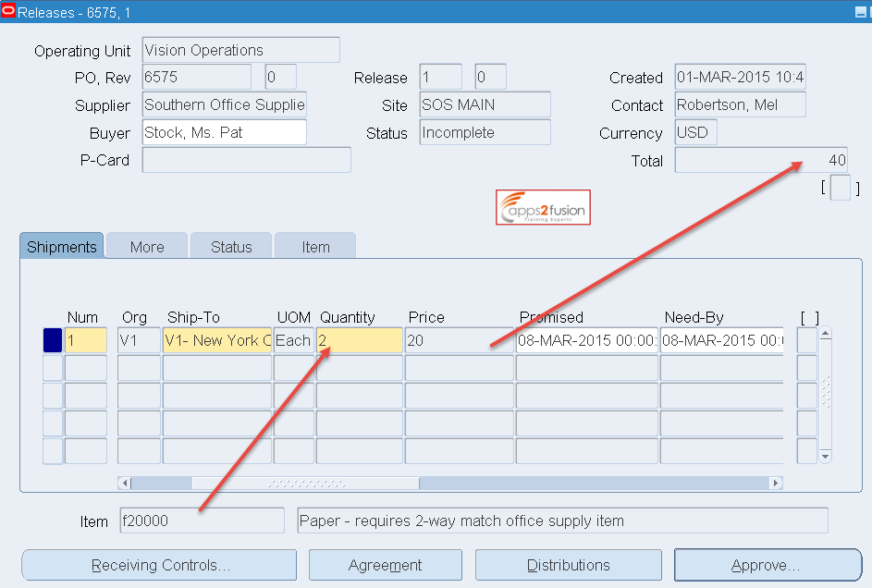Switch to the Item tab
The image size is (872, 588).
(x=315, y=246)
